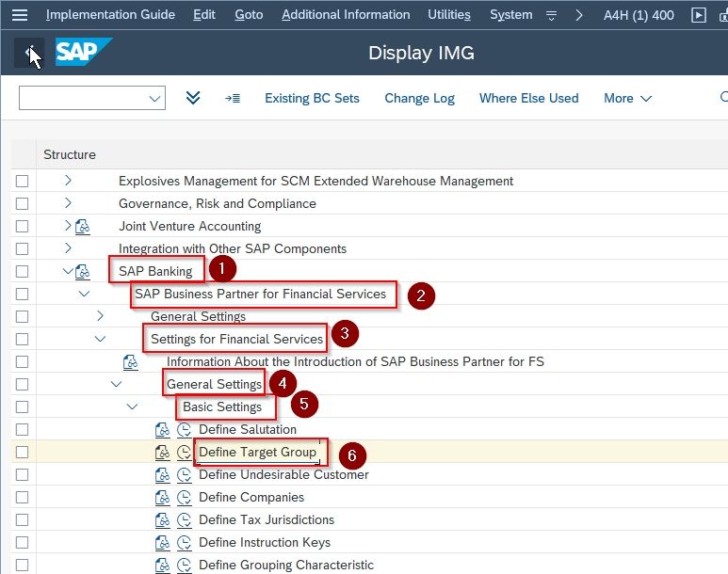Click the SAP logo
728x574 pixels.
coord(84,52)
